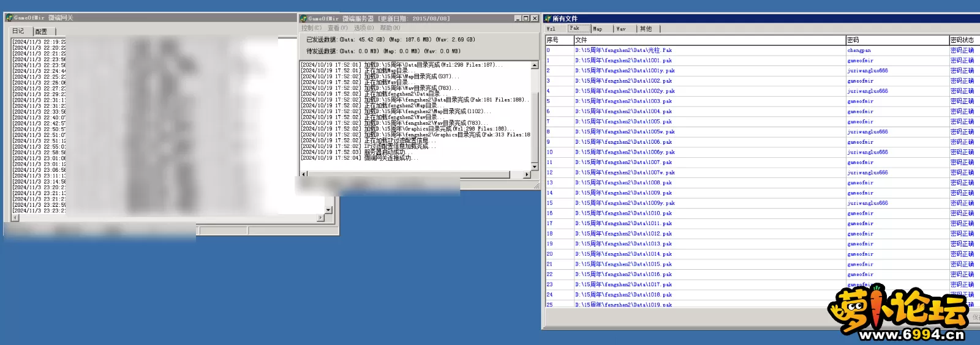Select the 日记 tab in gateway window

coord(18,31)
